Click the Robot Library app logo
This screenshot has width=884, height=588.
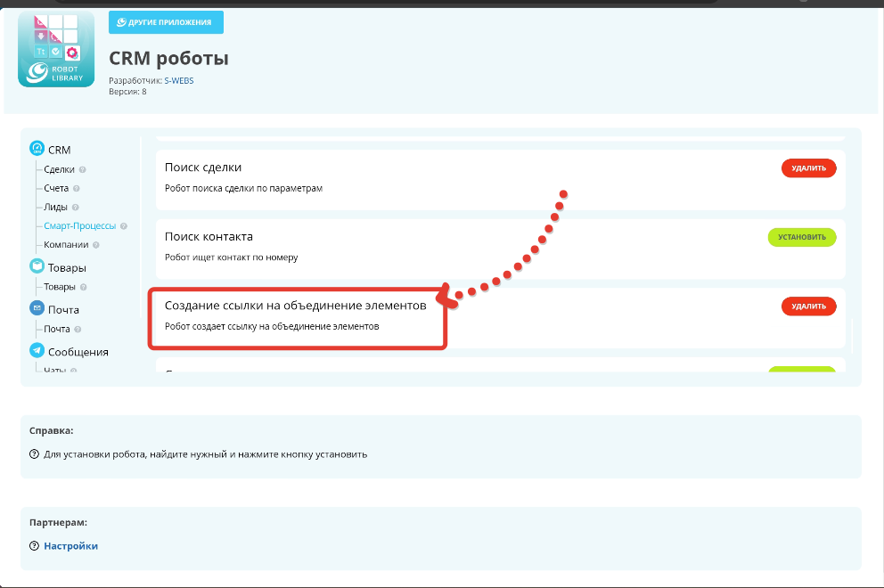tap(55, 49)
